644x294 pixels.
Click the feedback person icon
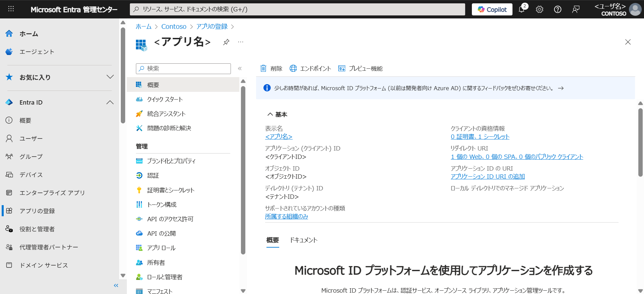576,9
